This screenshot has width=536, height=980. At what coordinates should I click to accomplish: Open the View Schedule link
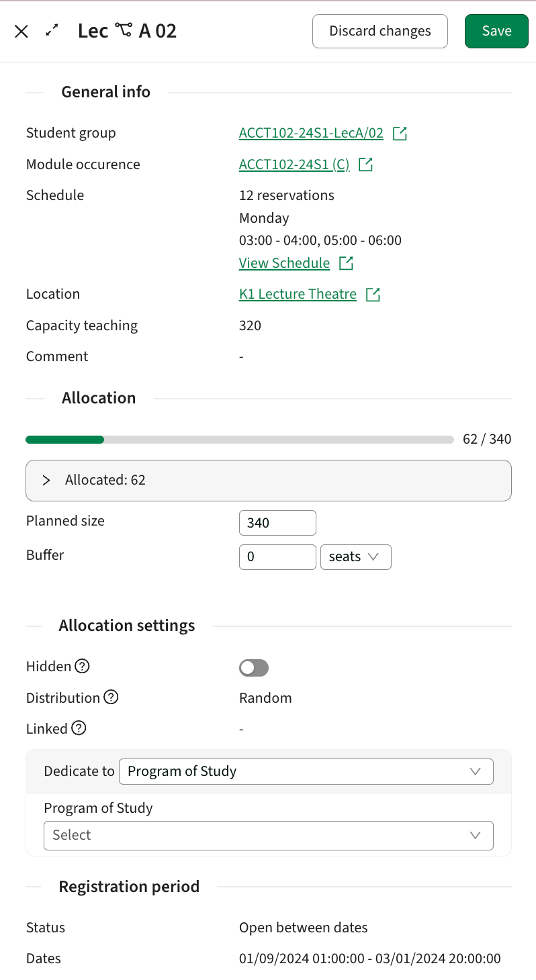284,262
